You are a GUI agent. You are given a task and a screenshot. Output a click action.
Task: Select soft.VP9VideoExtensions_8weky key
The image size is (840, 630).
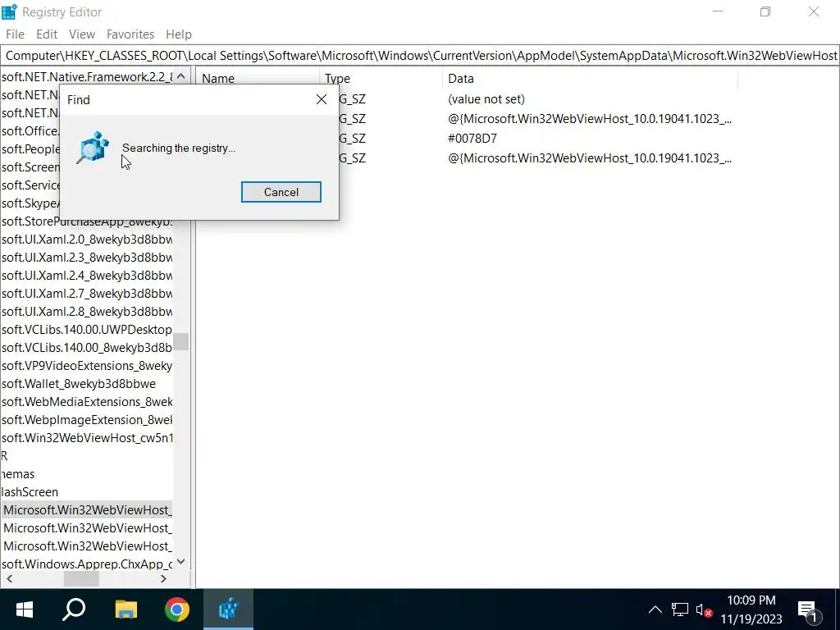[x=87, y=366]
